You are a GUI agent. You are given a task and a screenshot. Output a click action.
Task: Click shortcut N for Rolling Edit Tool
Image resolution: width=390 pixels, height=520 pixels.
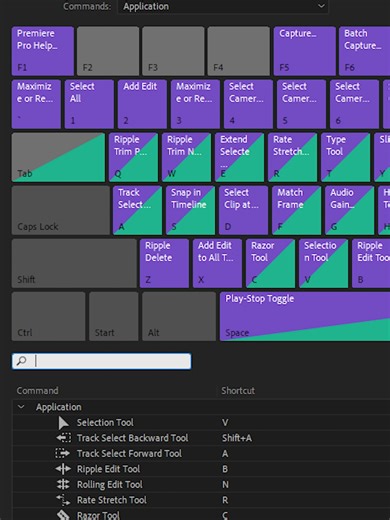(225, 484)
